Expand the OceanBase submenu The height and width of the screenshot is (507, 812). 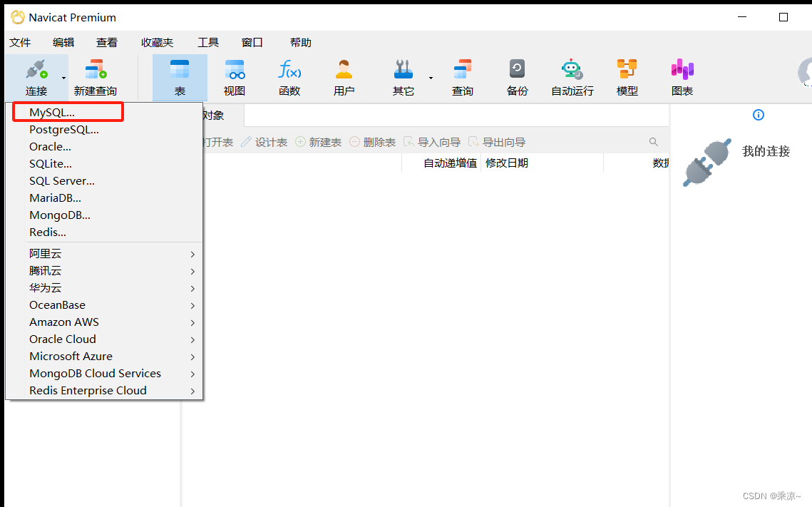coord(104,305)
